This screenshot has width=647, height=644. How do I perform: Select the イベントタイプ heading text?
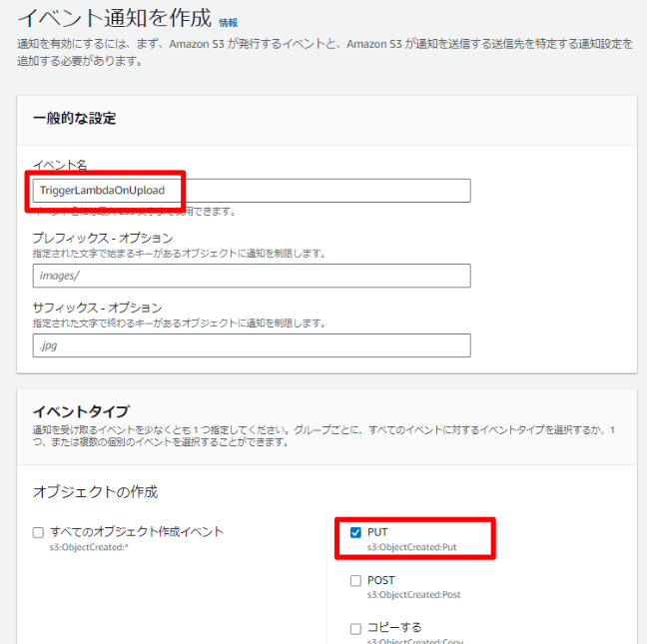[x=81, y=411]
